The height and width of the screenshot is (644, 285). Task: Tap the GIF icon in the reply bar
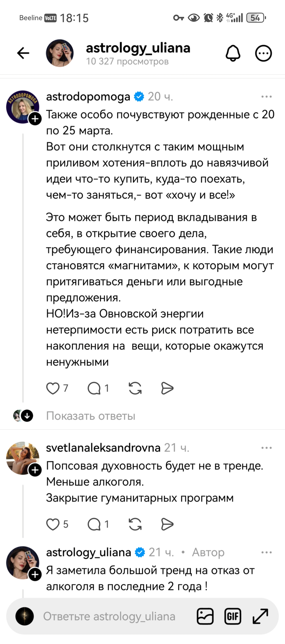(x=233, y=616)
